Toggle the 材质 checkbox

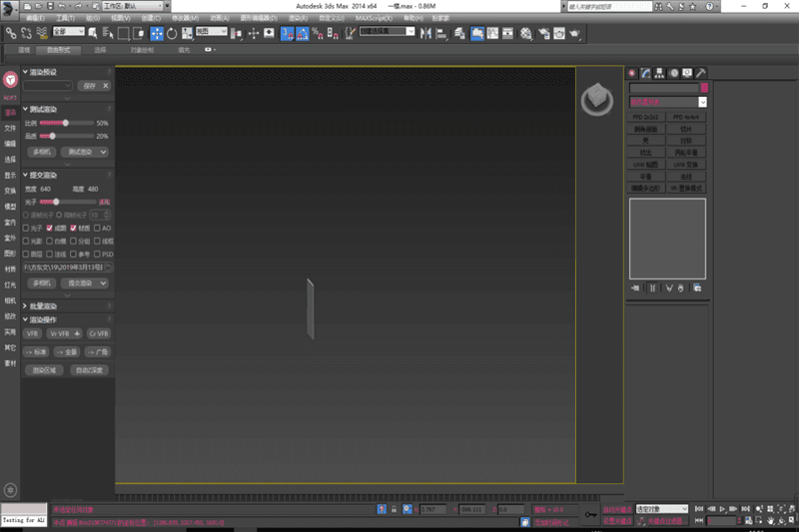click(74, 228)
